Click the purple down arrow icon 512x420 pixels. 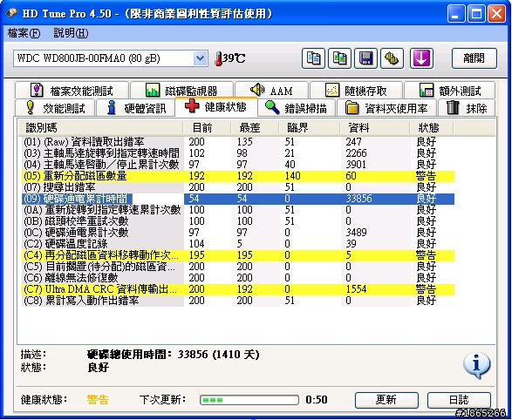[421, 58]
